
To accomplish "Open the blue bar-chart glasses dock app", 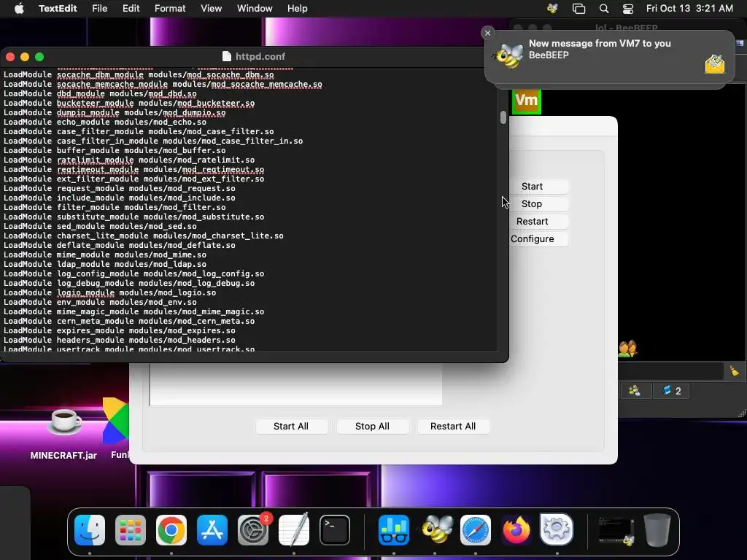I will pyautogui.click(x=393, y=530).
